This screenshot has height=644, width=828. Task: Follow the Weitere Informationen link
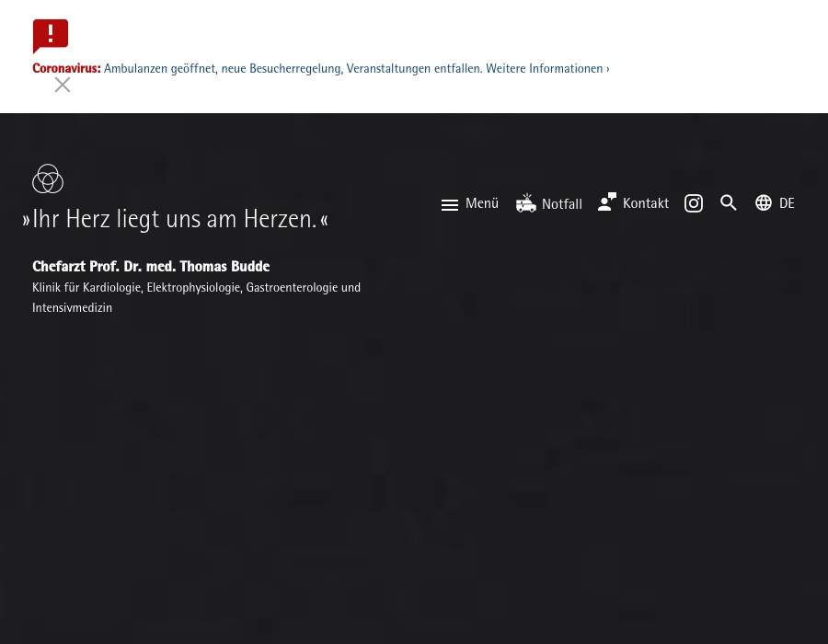pyautogui.click(x=547, y=69)
